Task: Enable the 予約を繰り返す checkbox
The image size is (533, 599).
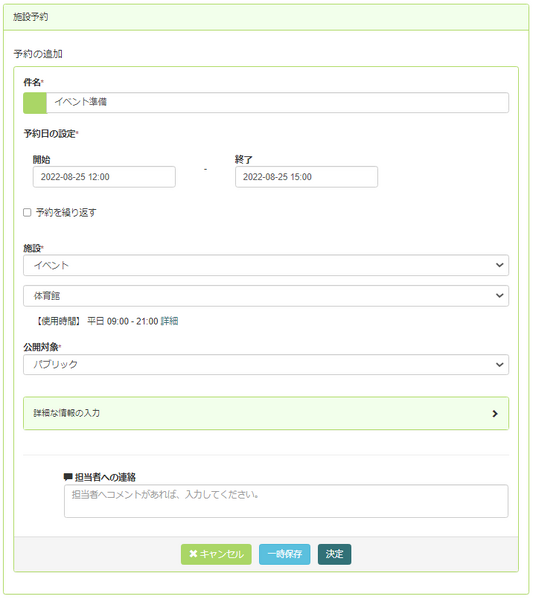Action: pos(27,212)
